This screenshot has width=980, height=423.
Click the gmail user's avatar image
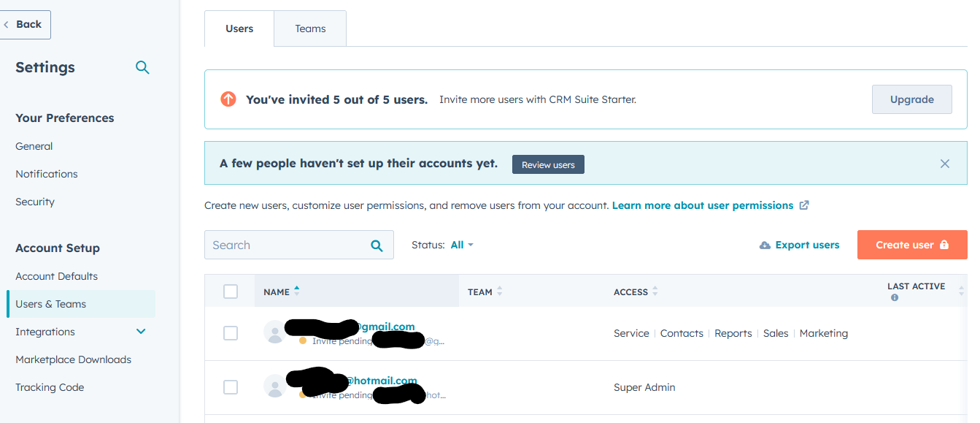click(274, 332)
